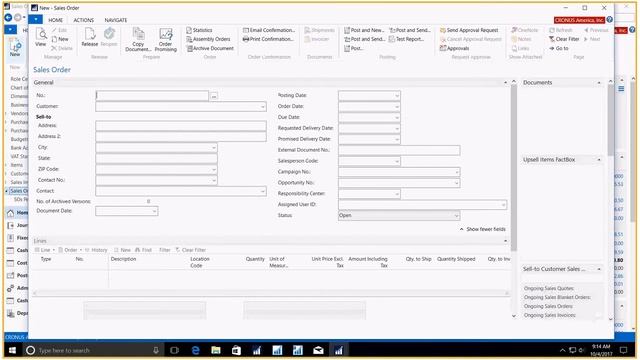Click Email Confirmation
Screen dimensions: 640x360
click(x=269, y=30)
